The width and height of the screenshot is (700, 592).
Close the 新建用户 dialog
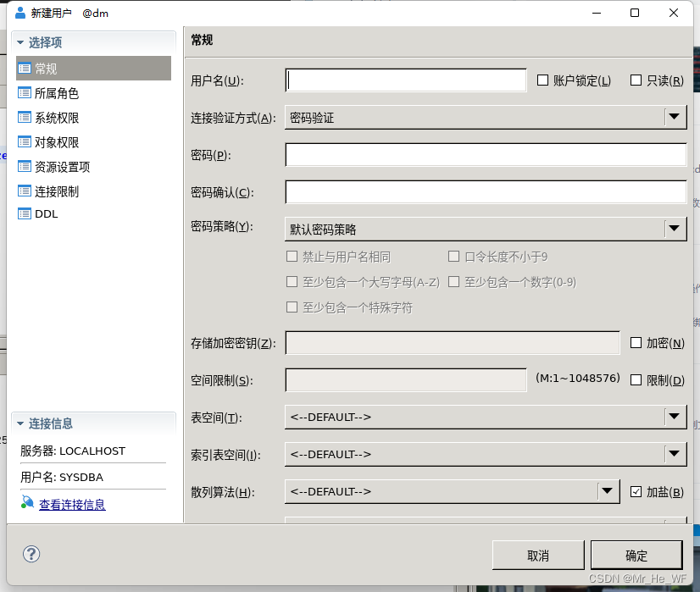tap(674, 13)
